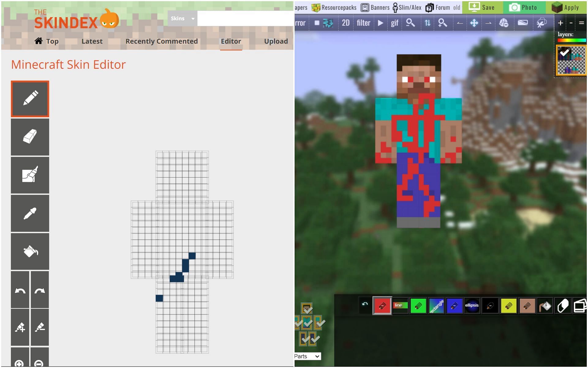Image resolution: width=588 pixels, height=368 pixels.
Task: Select the Eraser tool
Action: [29, 136]
